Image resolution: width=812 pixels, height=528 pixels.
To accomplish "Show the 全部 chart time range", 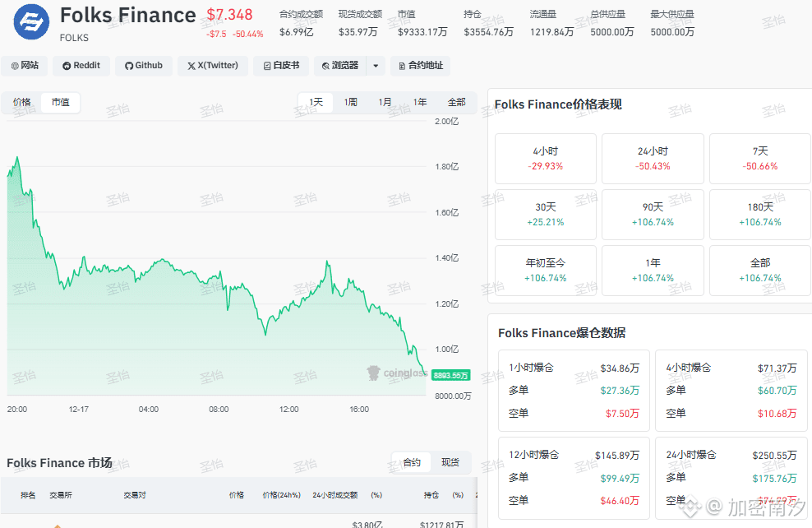I will pos(456,103).
